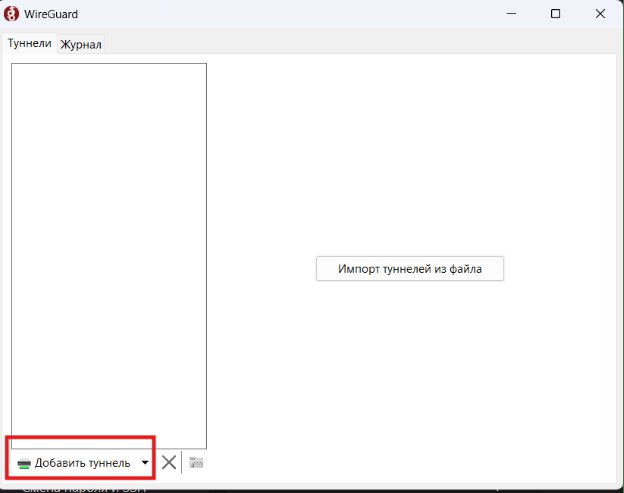
Task: Open the Добавить туннель dropdown arrow
Action: point(145,463)
